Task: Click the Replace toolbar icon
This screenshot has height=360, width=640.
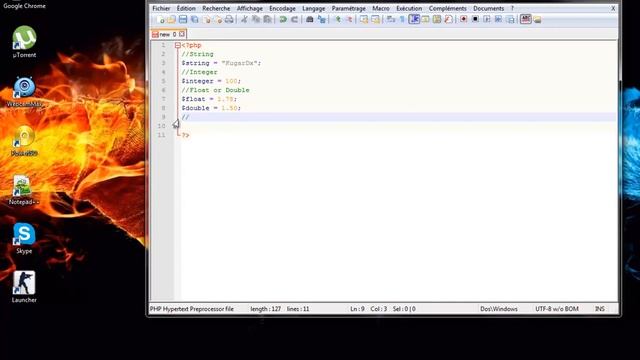Action: coord(322,19)
